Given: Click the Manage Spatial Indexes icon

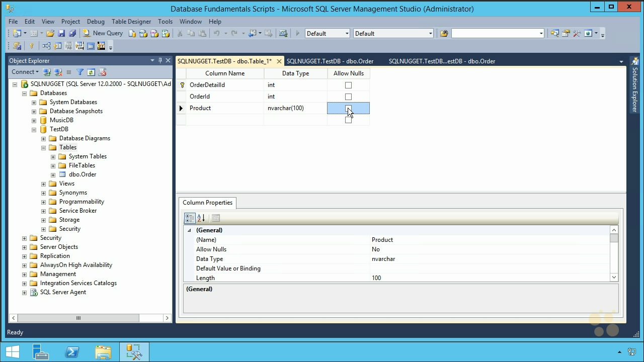Looking at the screenshot, I should (102, 46).
